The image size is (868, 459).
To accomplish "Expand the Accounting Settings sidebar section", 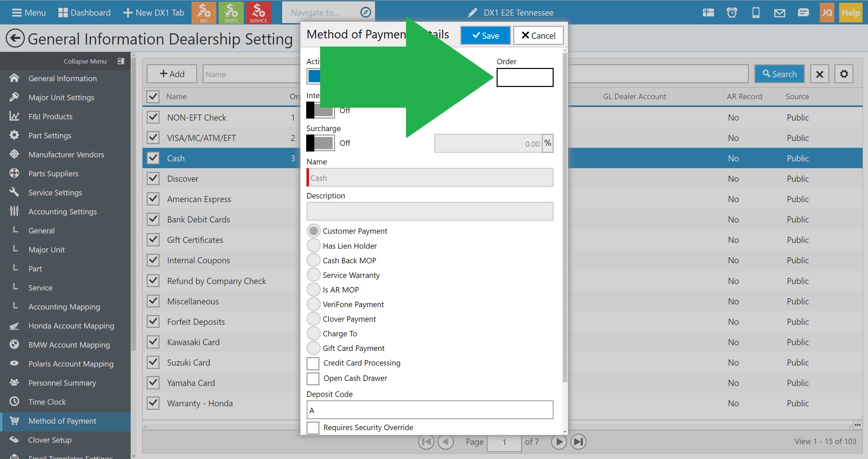I will pos(62,212).
